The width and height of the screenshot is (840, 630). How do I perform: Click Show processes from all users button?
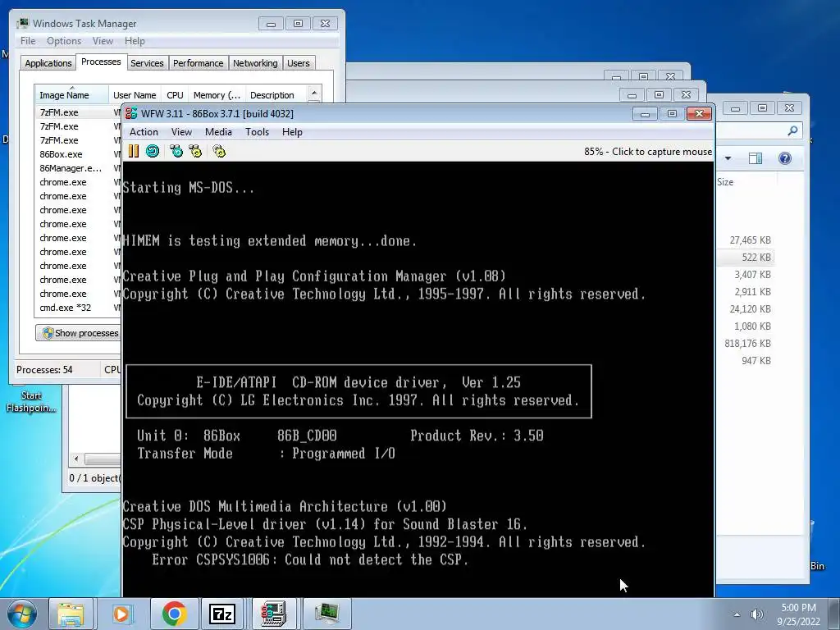point(80,333)
